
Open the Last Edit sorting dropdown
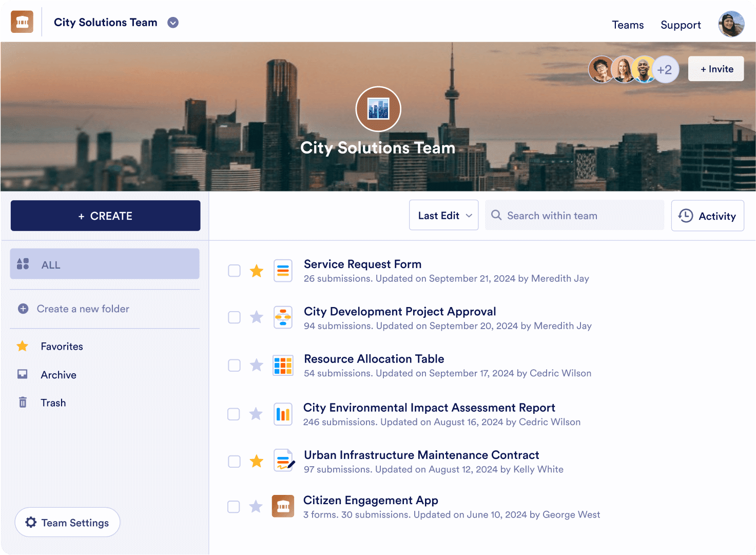point(443,215)
